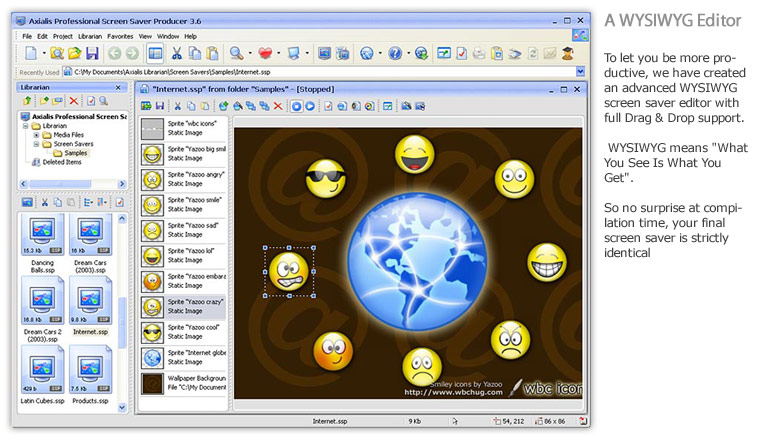Click the red heart Favorites icon
The height and width of the screenshot is (440, 760).
tap(265, 53)
